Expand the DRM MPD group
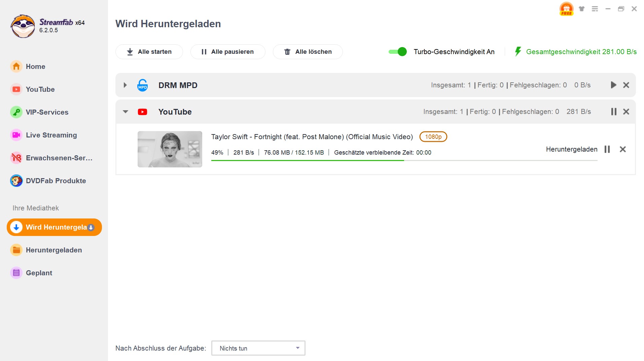Screen dimensions: 644x361 click(x=125, y=85)
